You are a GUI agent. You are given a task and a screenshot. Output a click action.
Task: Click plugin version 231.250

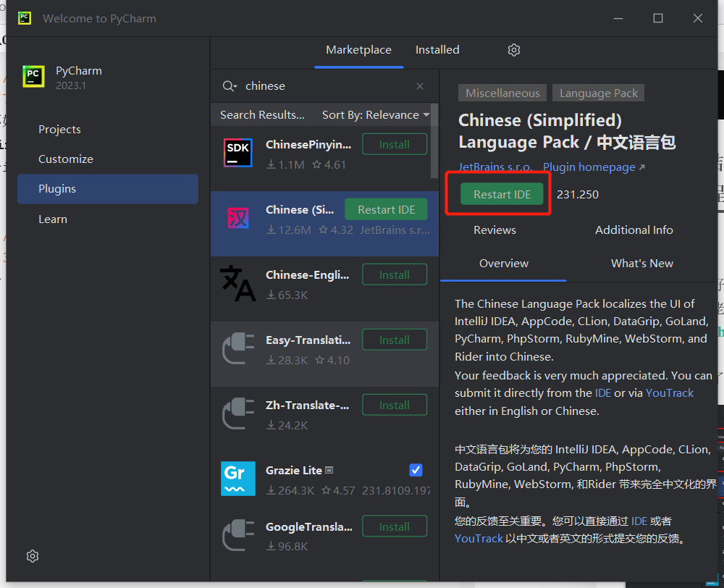click(x=578, y=195)
